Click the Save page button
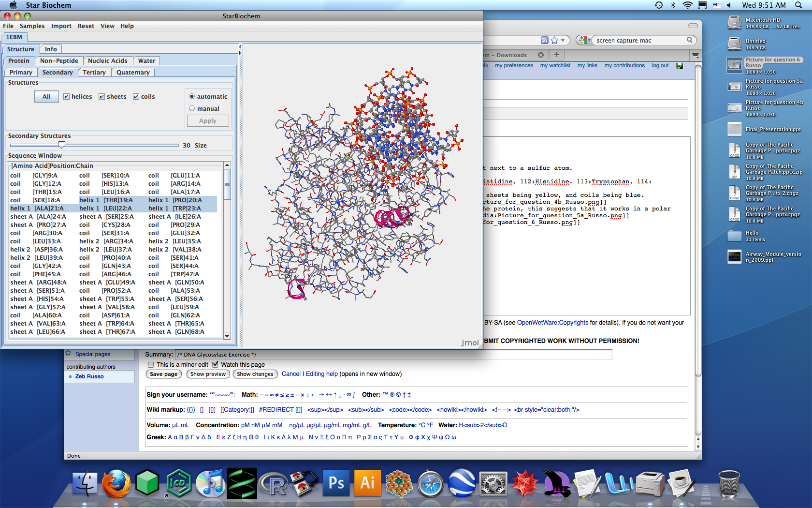812x508 pixels. tap(163, 374)
